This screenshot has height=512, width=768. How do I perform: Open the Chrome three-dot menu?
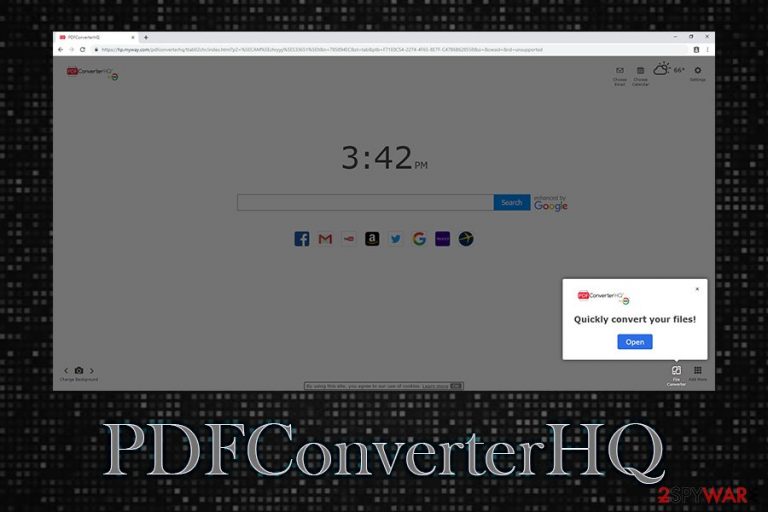tap(707, 49)
